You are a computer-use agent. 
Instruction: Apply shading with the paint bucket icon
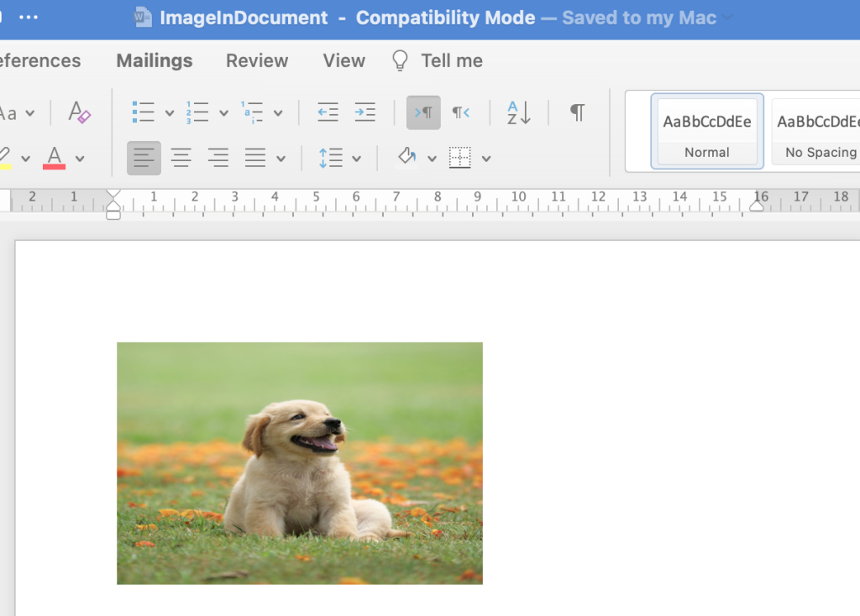point(407,157)
